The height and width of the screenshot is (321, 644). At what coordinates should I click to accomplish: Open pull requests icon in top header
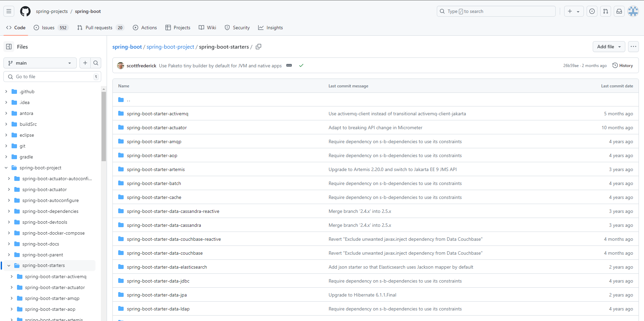coord(606,11)
